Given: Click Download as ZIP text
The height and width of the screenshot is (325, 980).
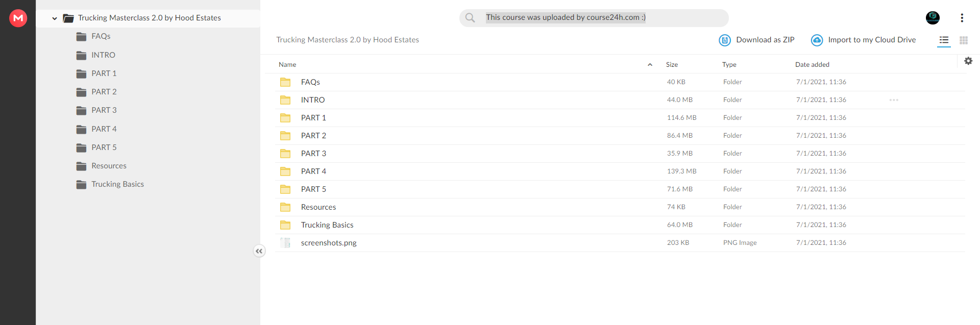Looking at the screenshot, I should click(x=765, y=40).
